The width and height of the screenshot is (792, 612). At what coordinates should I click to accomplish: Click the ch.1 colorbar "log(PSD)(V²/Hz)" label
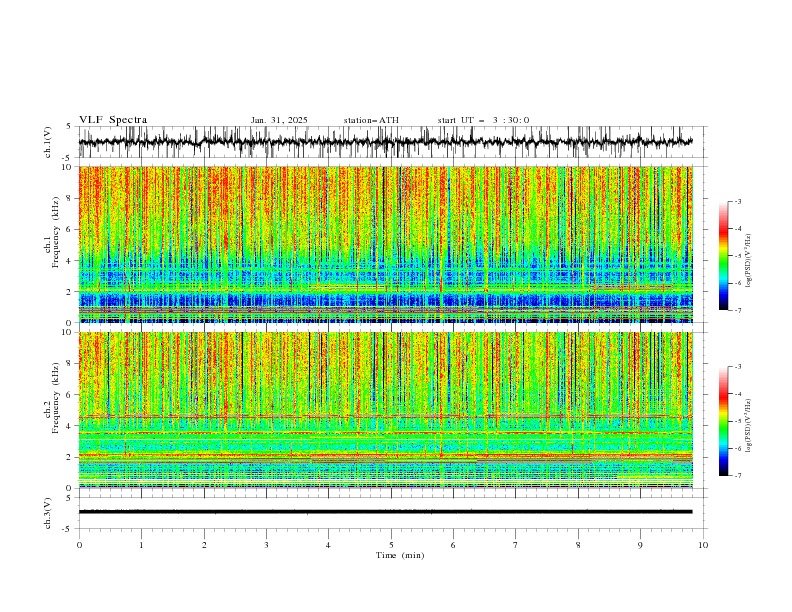click(x=749, y=261)
